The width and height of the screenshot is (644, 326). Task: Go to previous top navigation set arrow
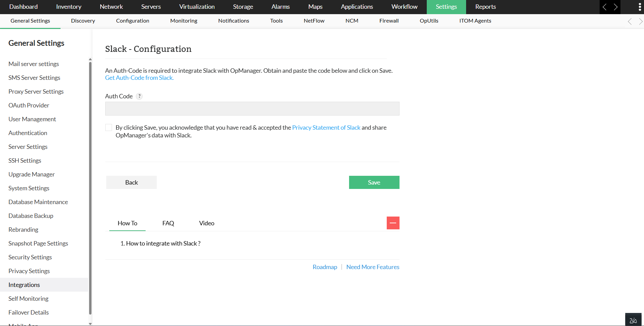click(605, 7)
